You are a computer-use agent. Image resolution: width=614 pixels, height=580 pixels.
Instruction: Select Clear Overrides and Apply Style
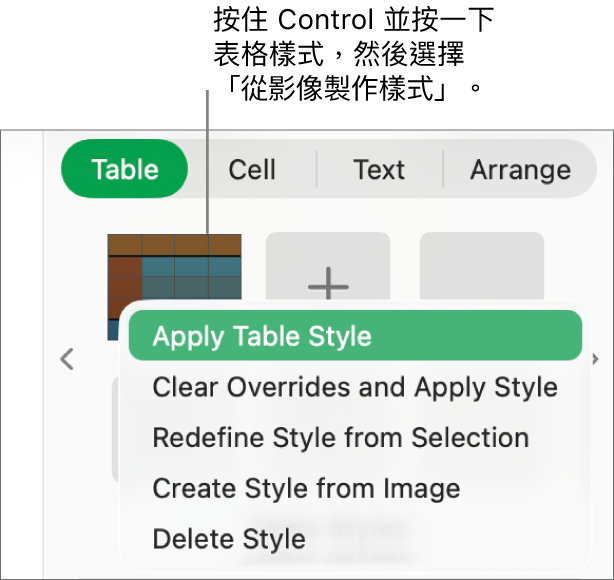[355, 387]
